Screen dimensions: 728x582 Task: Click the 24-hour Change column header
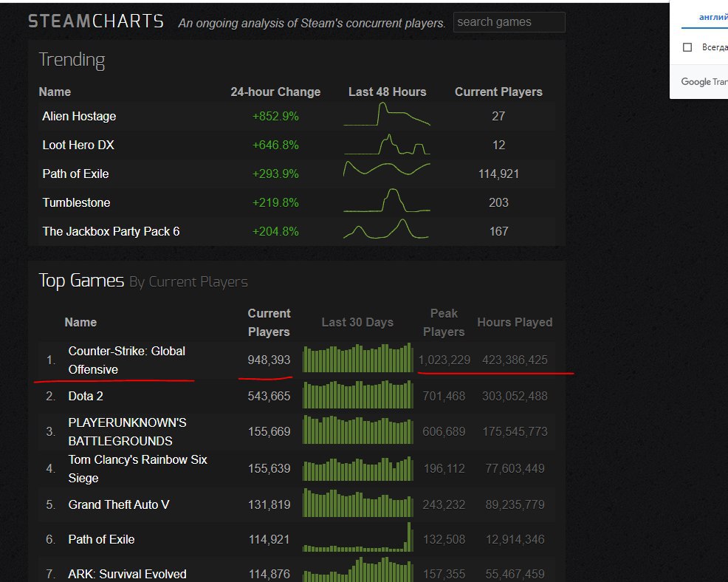pos(275,92)
